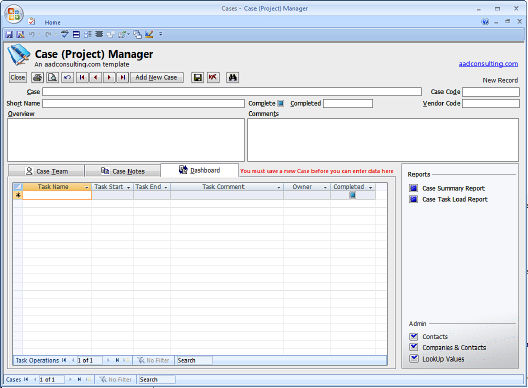Jump to first record in Task Operations navigator

click(x=64, y=360)
